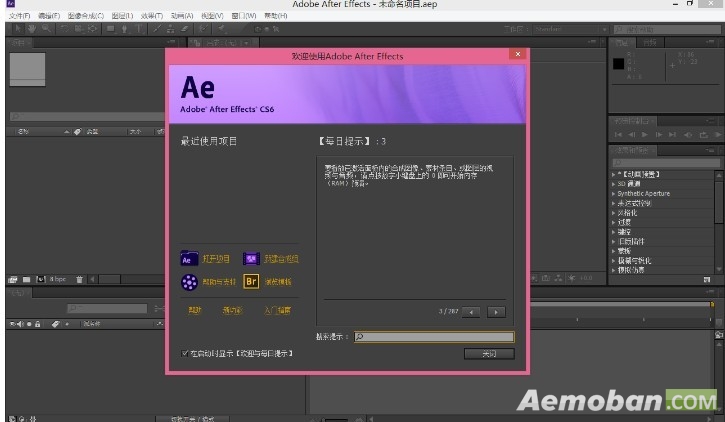Toggle the timeline solo dot column
The height and width of the screenshot is (422, 725).
click(29, 324)
